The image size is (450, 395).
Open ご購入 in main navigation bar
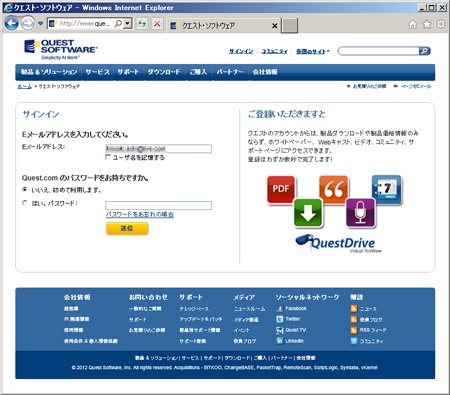[198, 72]
